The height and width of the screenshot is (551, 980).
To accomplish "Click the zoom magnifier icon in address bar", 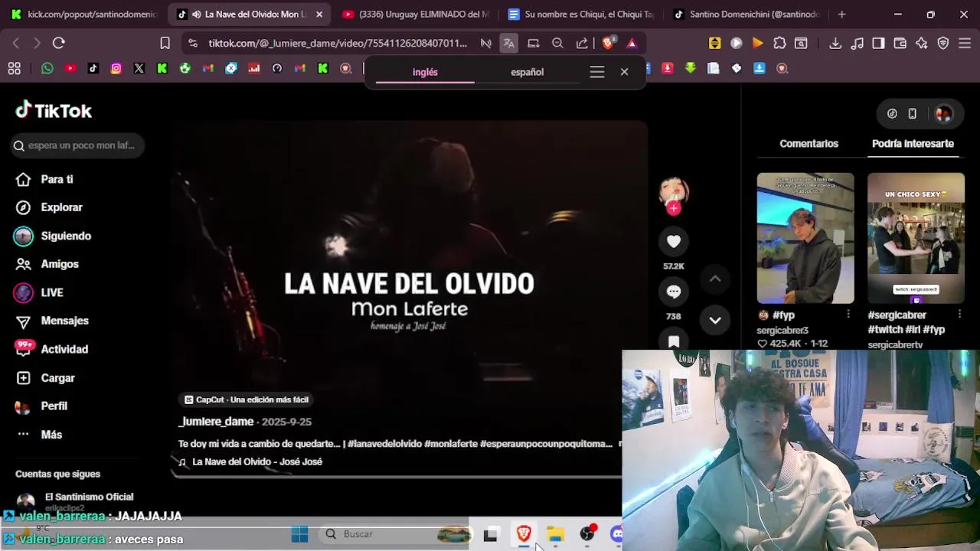I will click(x=557, y=43).
